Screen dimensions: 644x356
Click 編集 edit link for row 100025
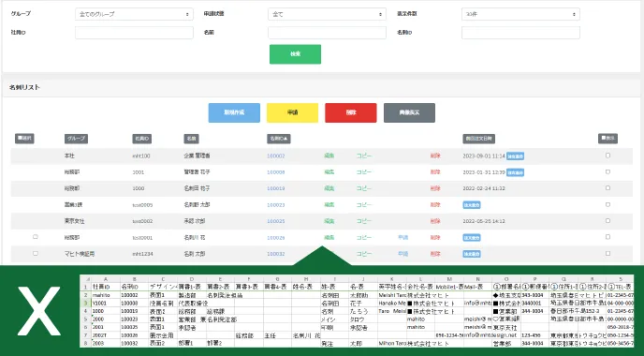[x=329, y=221]
